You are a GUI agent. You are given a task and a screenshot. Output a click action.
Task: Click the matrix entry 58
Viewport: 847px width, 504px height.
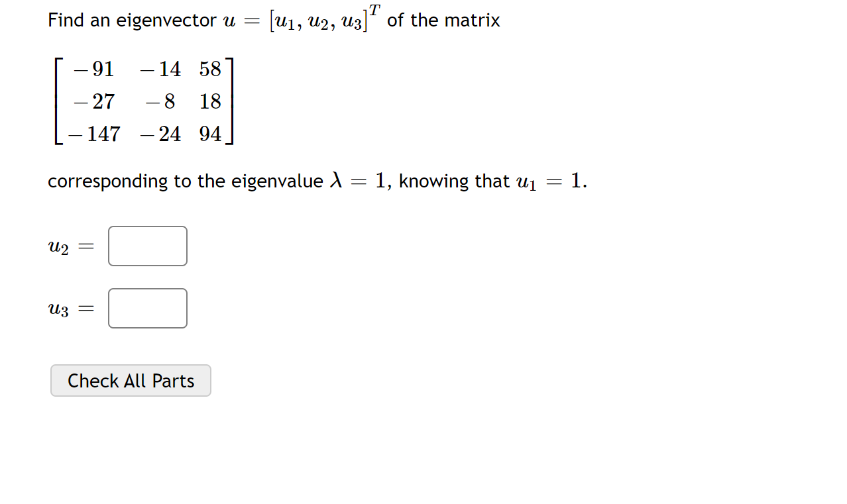210,69
